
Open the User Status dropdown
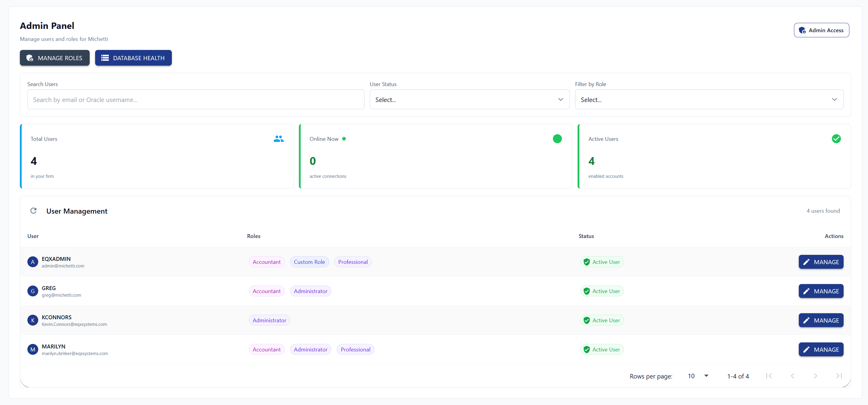click(x=469, y=99)
